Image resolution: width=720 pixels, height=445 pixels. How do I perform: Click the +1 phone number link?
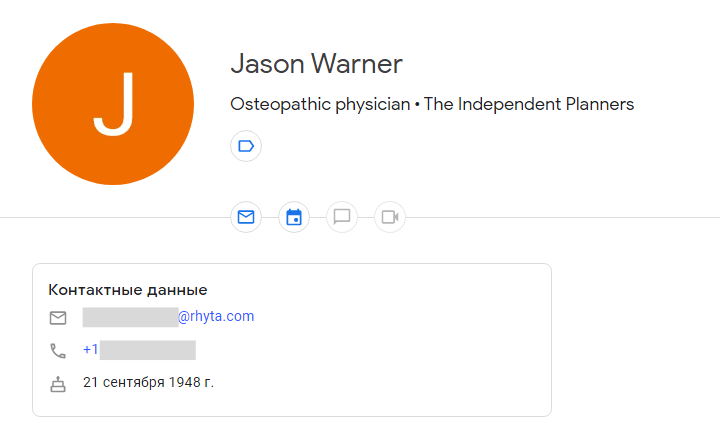pos(91,350)
